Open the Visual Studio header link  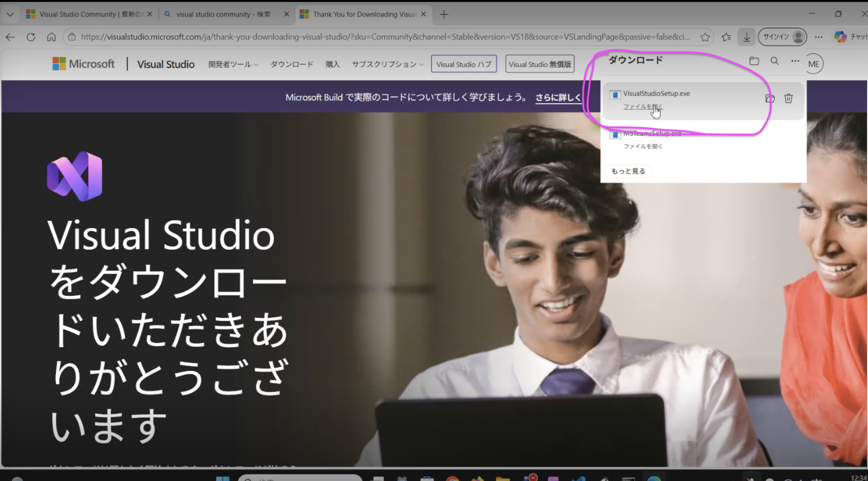click(166, 64)
